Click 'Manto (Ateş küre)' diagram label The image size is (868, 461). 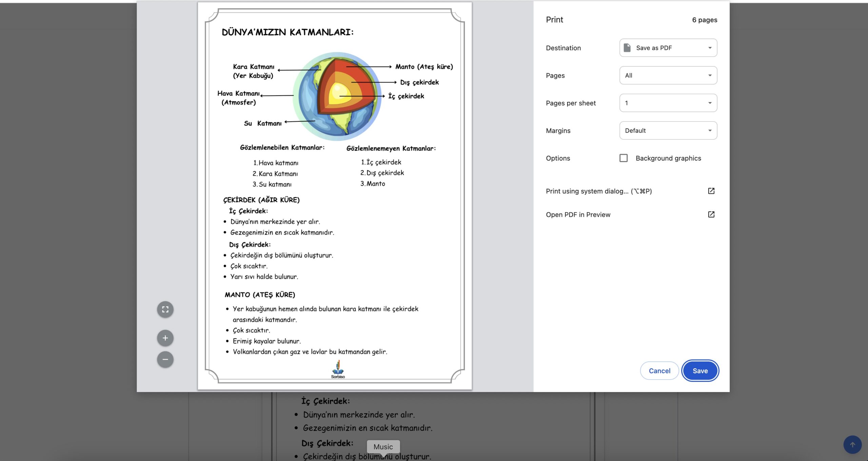click(424, 67)
